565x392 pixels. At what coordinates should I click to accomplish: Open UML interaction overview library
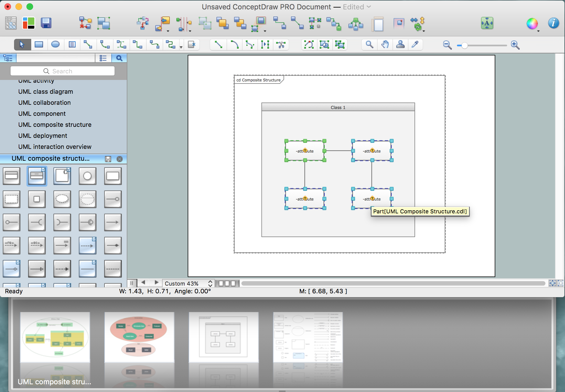point(55,147)
